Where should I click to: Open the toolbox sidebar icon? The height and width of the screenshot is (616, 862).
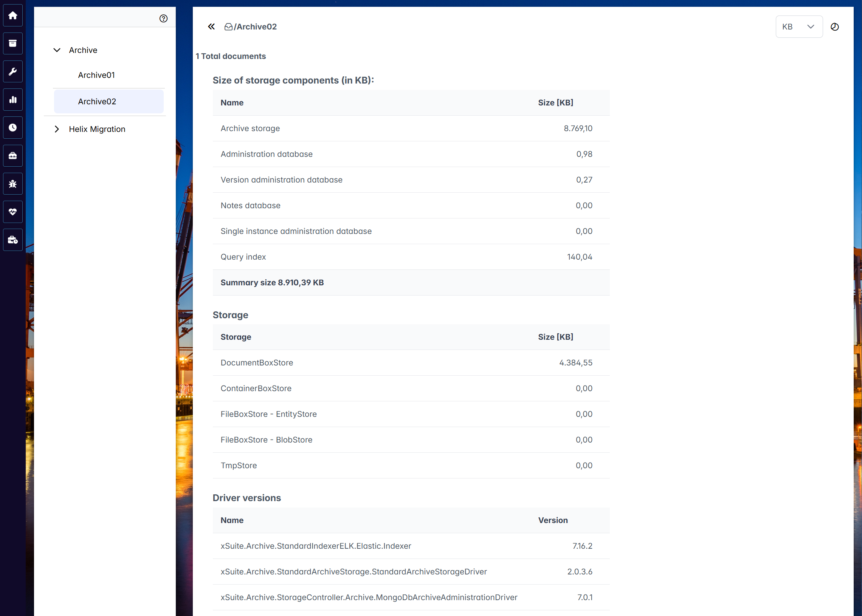click(13, 156)
